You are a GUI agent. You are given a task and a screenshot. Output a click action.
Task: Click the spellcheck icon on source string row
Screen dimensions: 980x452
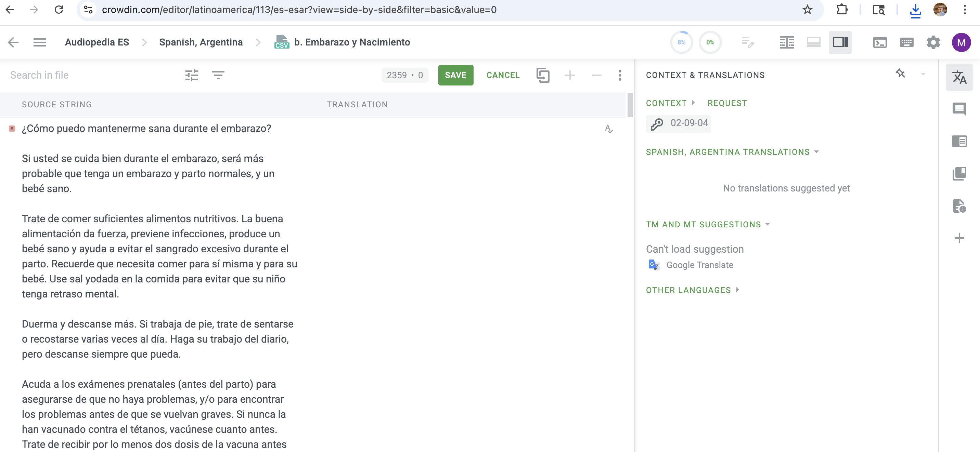coord(609,129)
